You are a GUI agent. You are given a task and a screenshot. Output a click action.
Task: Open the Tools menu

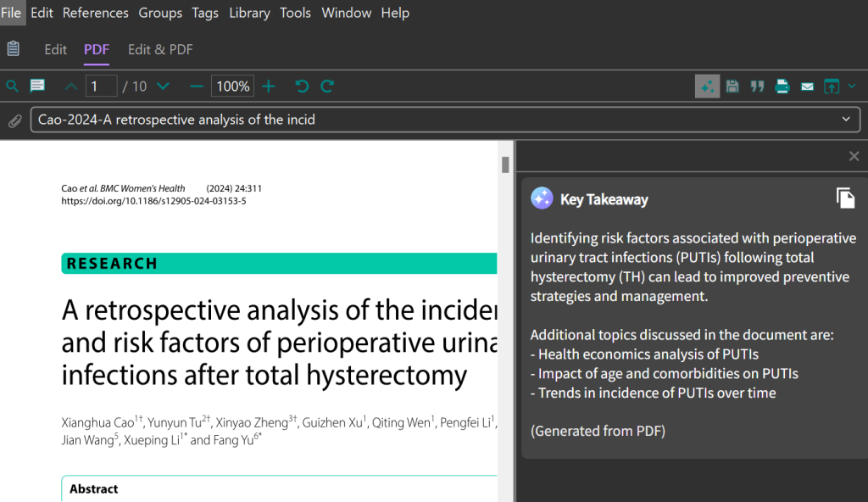[x=295, y=13]
